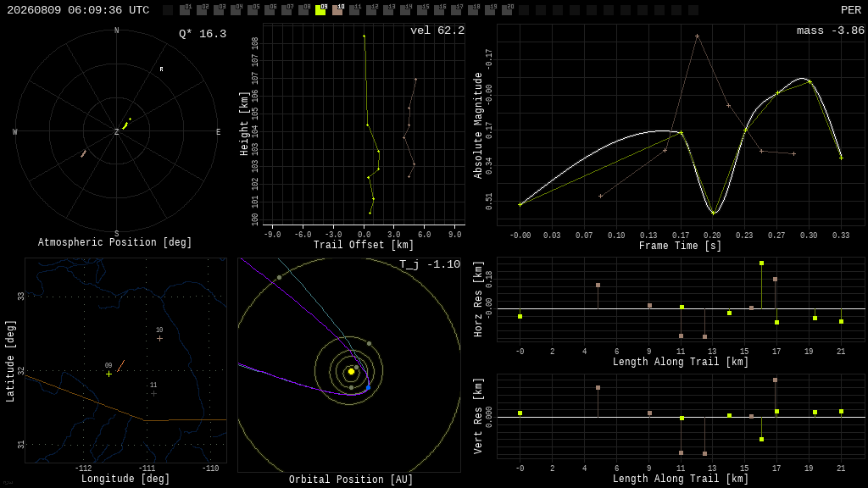
Task: Click the T_j -1.10 label
Action: pyautogui.click(x=430, y=264)
